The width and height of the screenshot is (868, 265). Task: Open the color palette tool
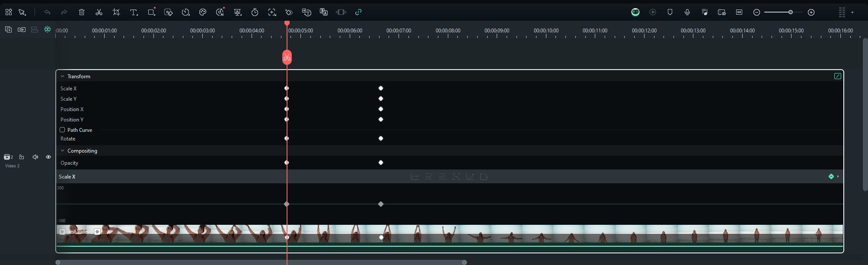203,12
